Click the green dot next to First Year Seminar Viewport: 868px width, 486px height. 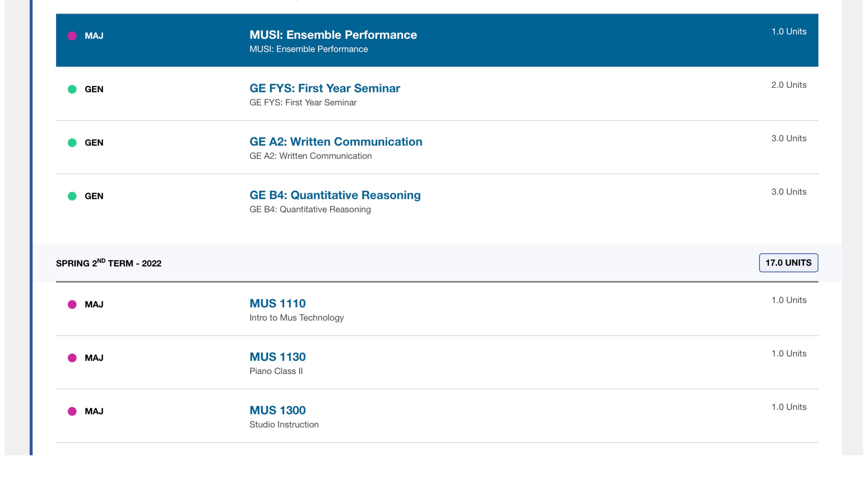(72, 89)
